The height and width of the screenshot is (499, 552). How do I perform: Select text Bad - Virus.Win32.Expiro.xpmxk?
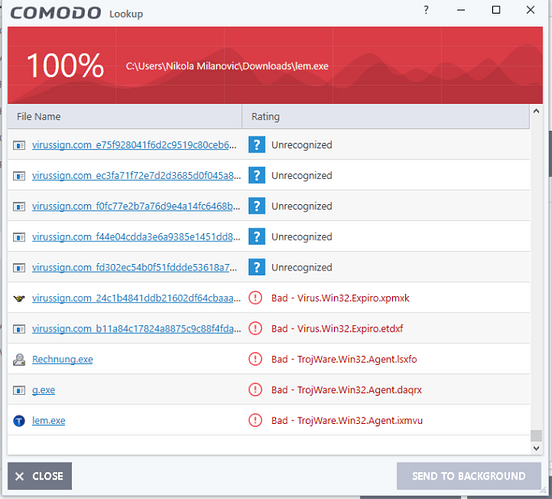(340, 298)
